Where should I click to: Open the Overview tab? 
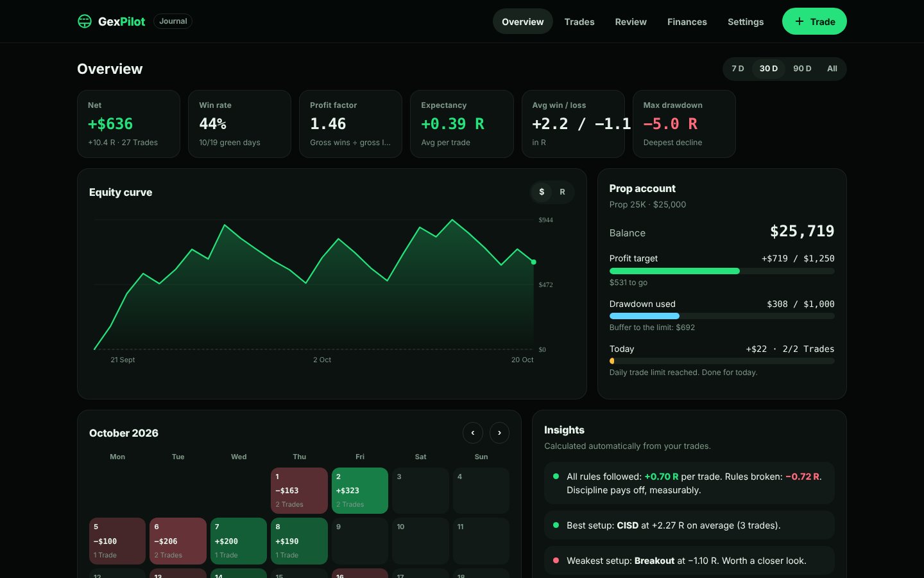click(x=523, y=22)
